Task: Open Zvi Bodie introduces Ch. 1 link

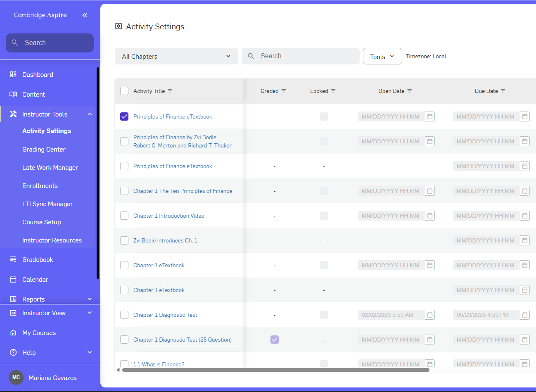Action: [x=165, y=240]
